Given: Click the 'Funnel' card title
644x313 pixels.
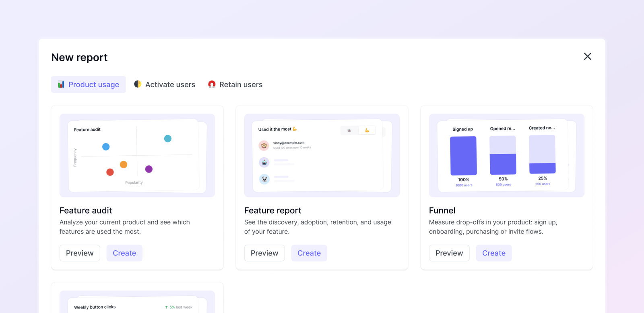Looking at the screenshot, I should pyautogui.click(x=442, y=210).
